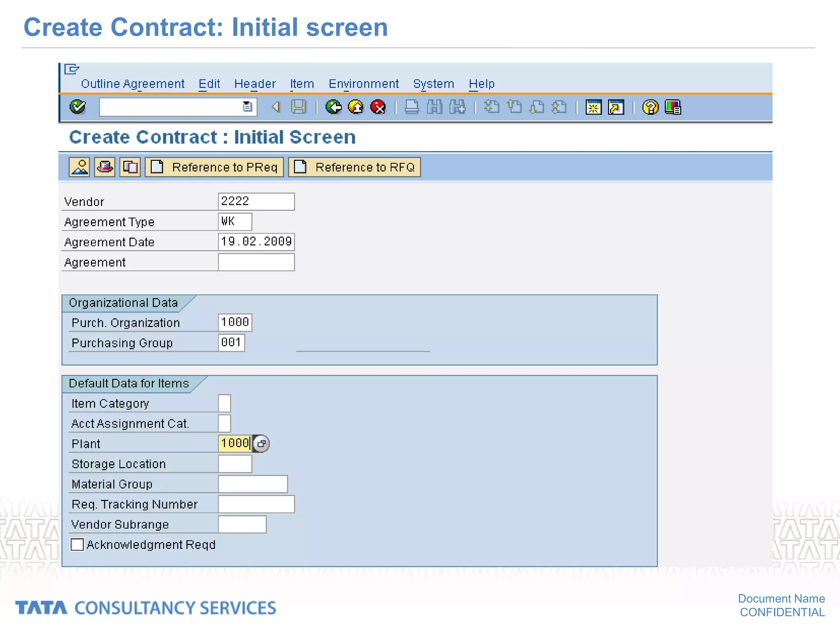Screen dimensions: 840x630
Task: Click the Reference to RFQ button
Action: [x=354, y=167]
